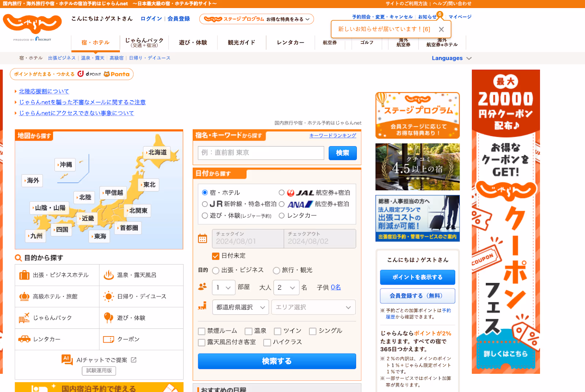Click ポイントを表示する button

[x=417, y=277]
